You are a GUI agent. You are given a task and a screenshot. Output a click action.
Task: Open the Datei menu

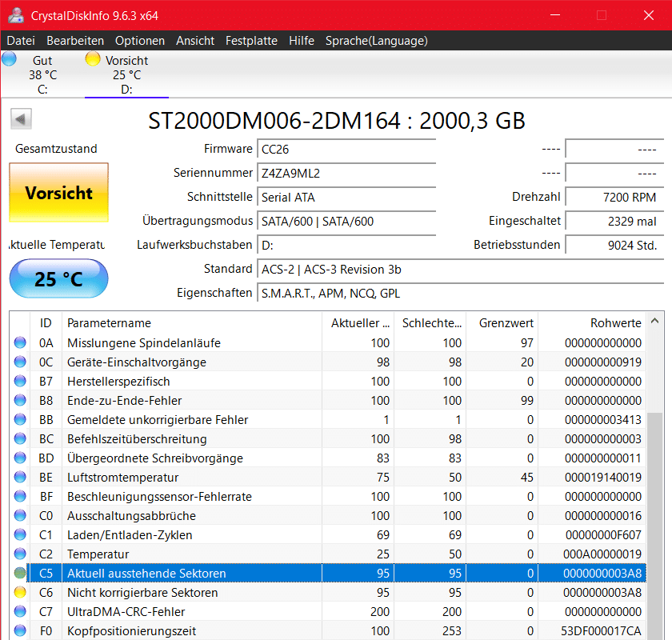21,41
